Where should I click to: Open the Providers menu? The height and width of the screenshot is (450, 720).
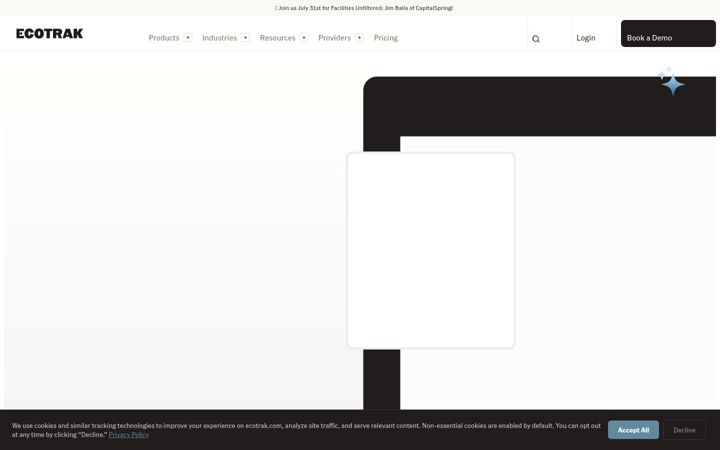click(334, 38)
